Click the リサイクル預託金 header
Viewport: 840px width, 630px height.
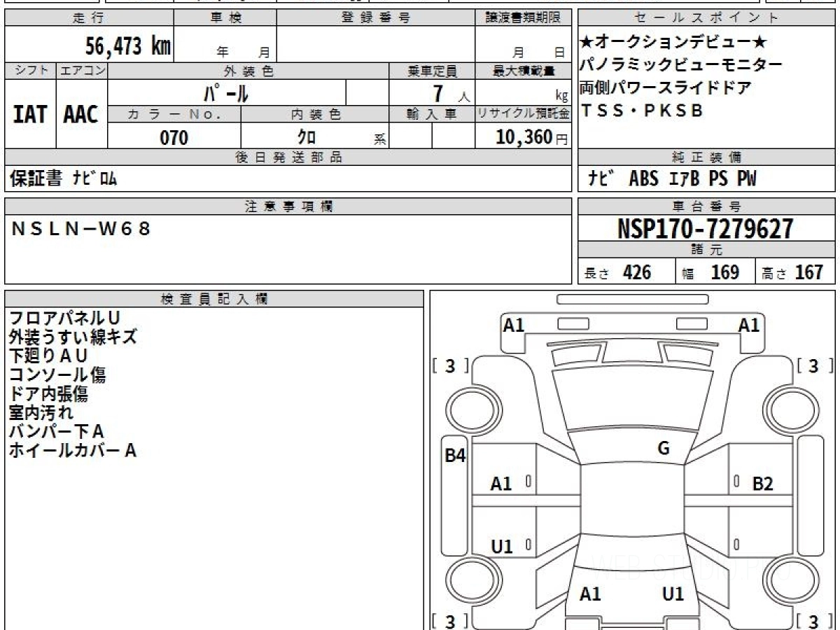524,114
